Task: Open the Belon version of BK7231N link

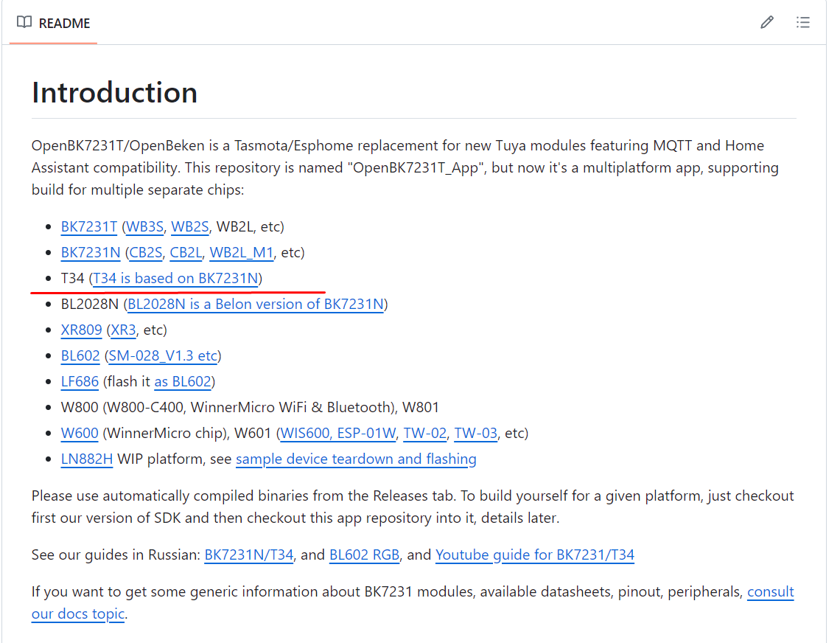Action: tap(256, 304)
